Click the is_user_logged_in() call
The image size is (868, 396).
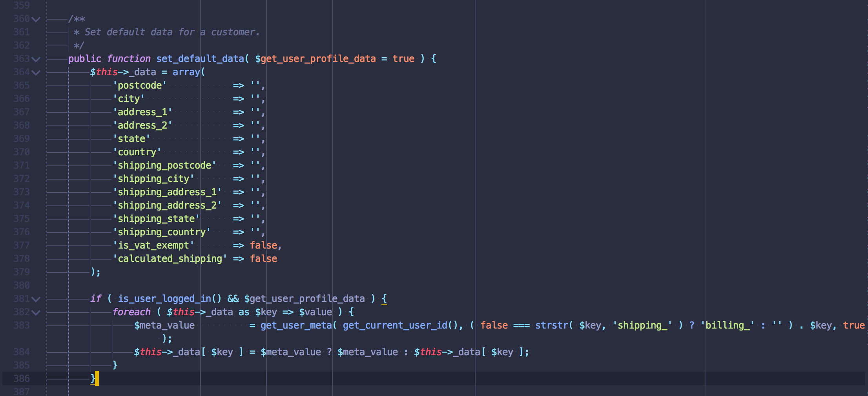tap(170, 299)
